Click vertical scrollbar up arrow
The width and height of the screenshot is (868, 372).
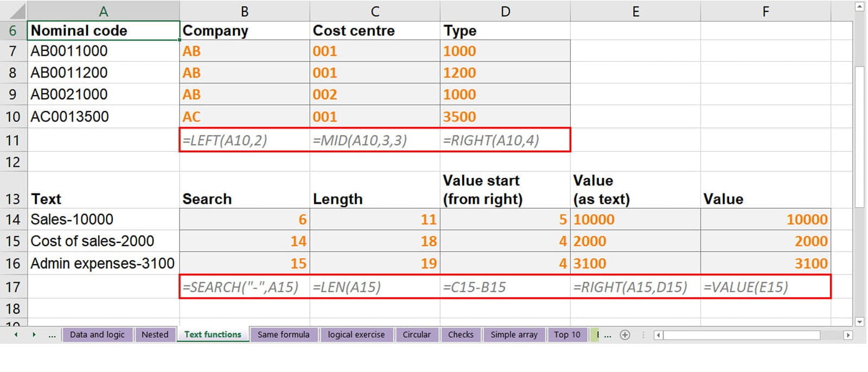click(859, 7)
